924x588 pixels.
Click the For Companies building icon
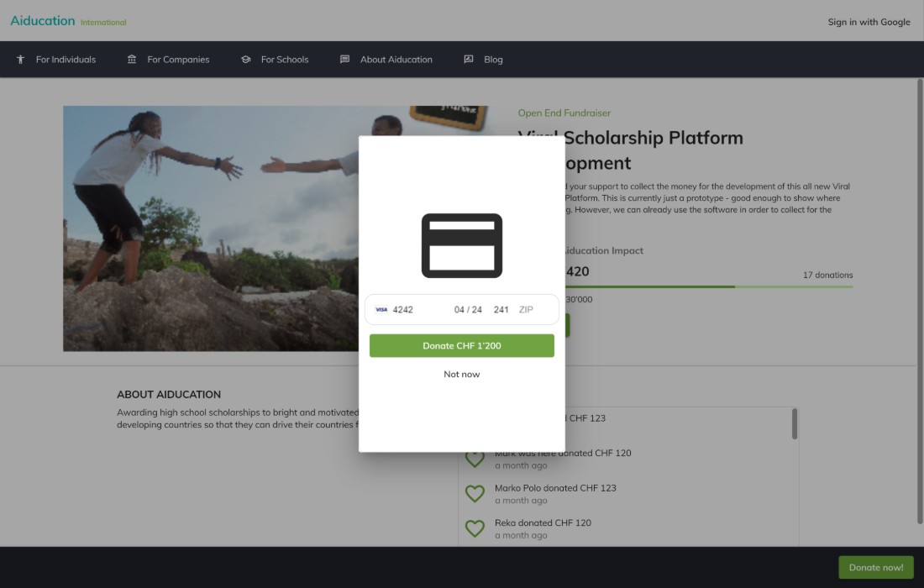click(132, 60)
